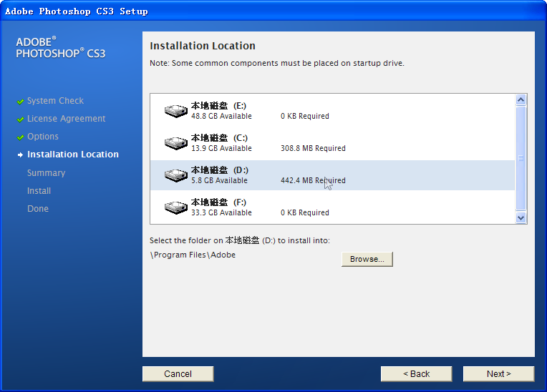Click the drive list scrollbar thumb
547x392 pixels.
click(521, 158)
